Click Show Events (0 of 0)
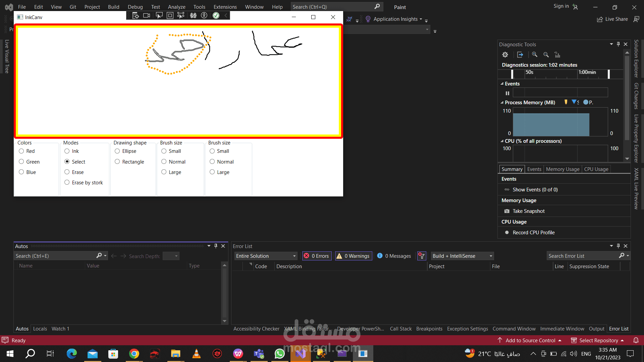644x362 pixels. pos(535,190)
